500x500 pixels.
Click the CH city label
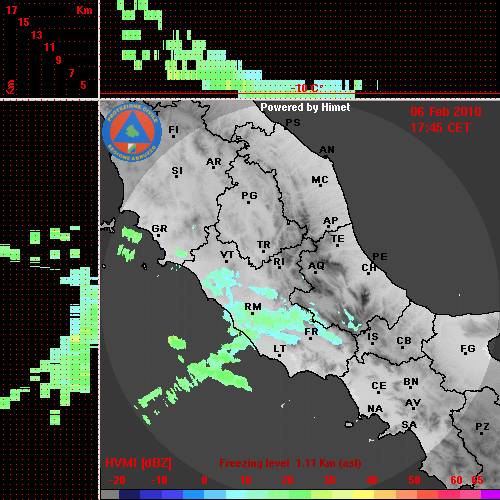click(369, 268)
